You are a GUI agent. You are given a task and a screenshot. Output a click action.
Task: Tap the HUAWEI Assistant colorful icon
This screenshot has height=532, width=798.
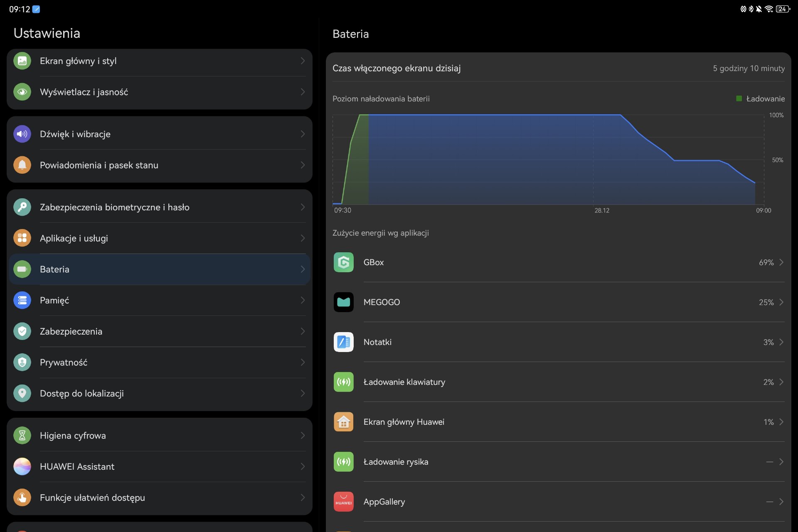[22, 466]
